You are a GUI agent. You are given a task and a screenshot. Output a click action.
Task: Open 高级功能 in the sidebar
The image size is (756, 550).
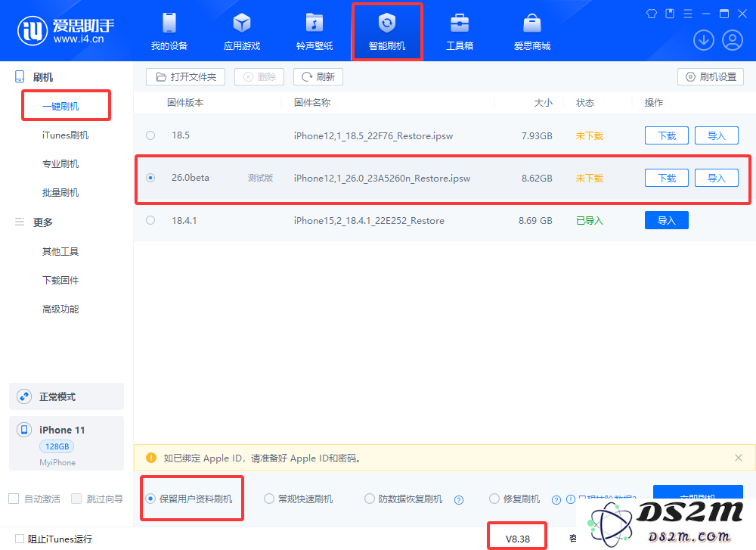pyautogui.click(x=60, y=309)
